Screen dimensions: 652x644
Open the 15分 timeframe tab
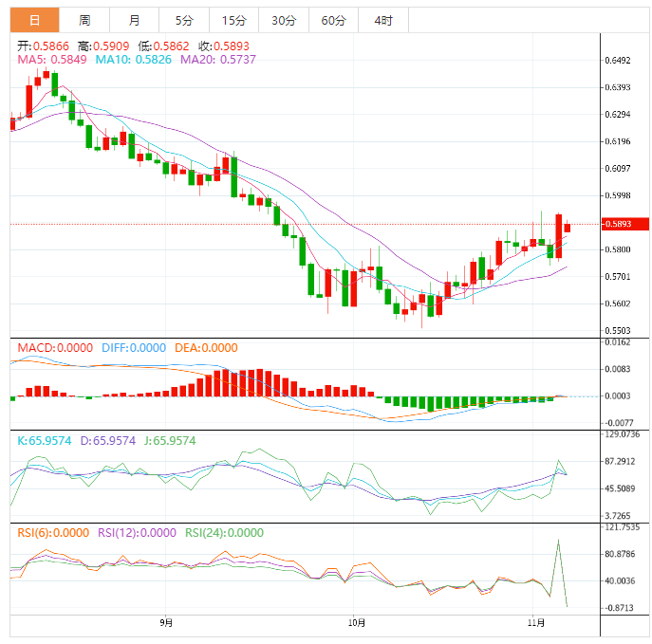pyautogui.click(x=234, y=20)
